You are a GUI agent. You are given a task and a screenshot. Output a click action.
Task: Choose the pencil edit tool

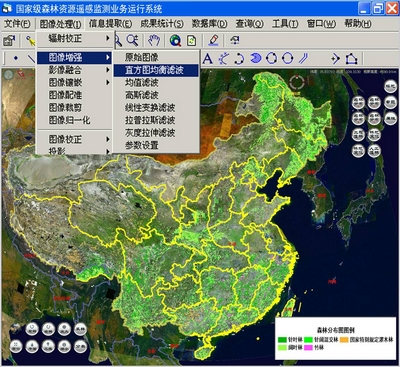(x=213, y=40)
